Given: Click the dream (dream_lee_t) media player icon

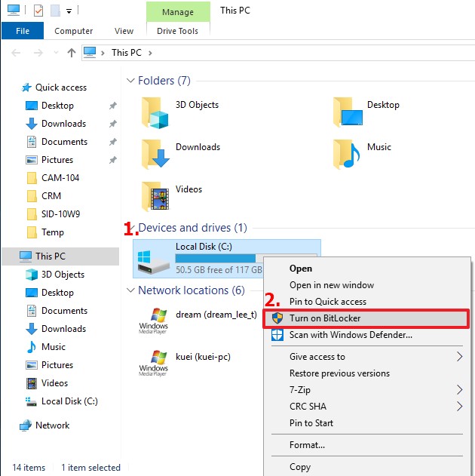Looking at the screenshot, I should [153, 320].
